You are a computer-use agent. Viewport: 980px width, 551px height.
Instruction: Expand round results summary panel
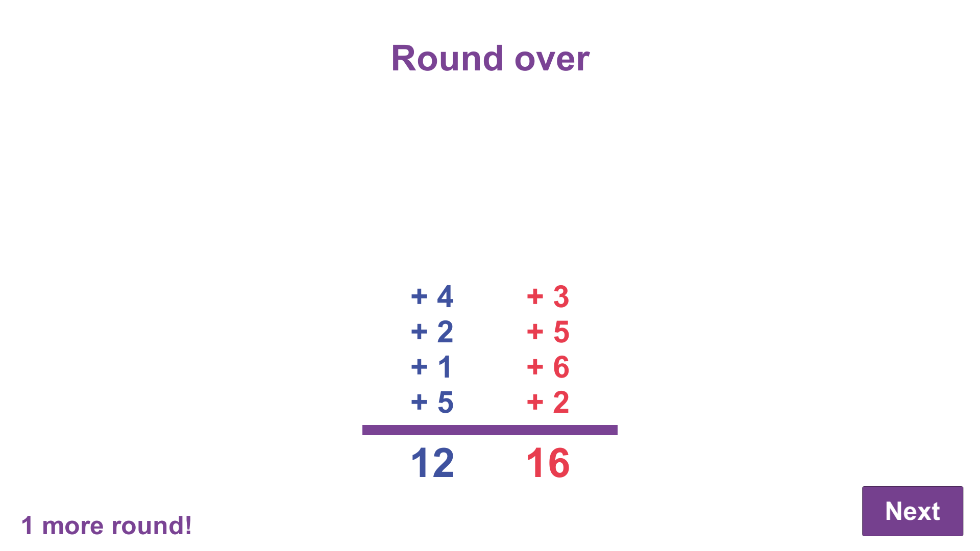coord(490,380)
